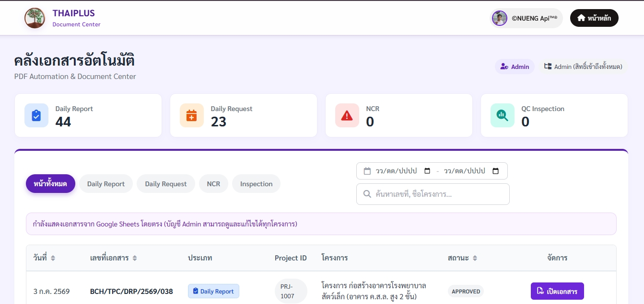Click document number BCH/TPC/DRP/2569/038
The image size is (644, 304).
point(131,291)
